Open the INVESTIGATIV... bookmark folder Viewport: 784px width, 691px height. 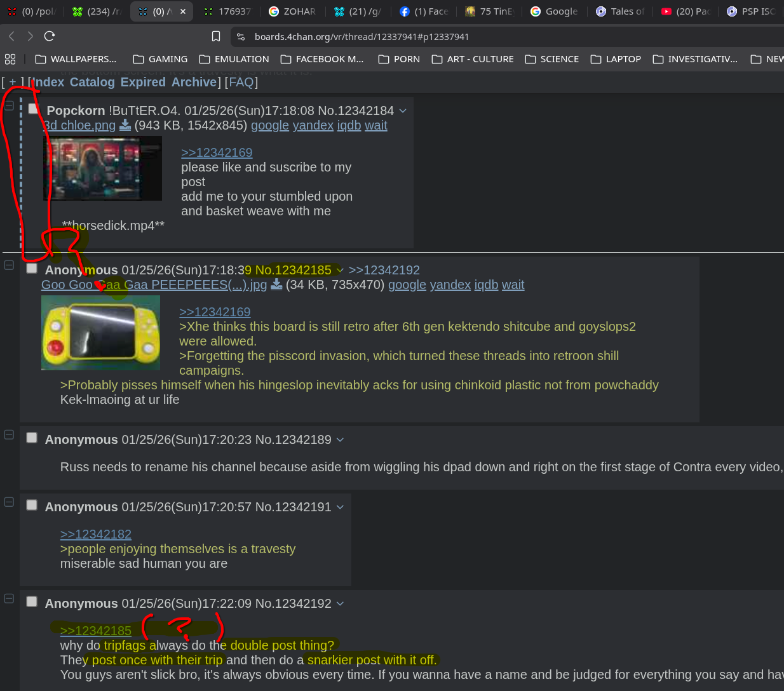tap(696, 59)
